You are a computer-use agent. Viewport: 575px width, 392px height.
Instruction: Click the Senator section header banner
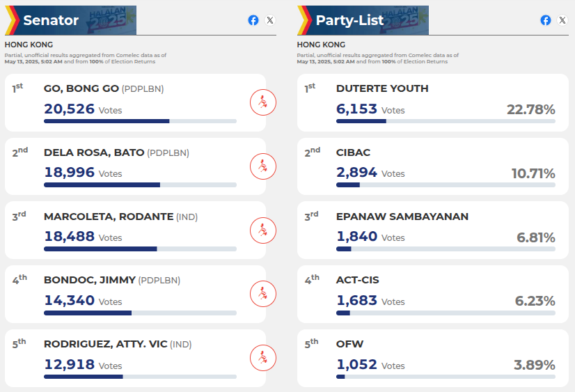pos(70,20)
